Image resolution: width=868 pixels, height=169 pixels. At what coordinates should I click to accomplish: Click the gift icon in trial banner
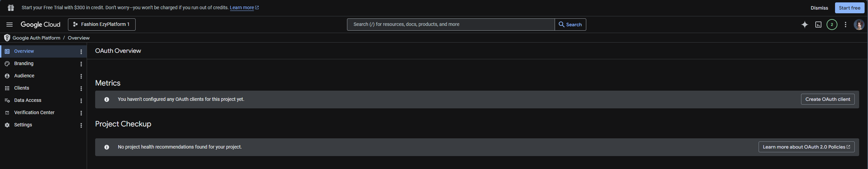[x=11, y=7]
